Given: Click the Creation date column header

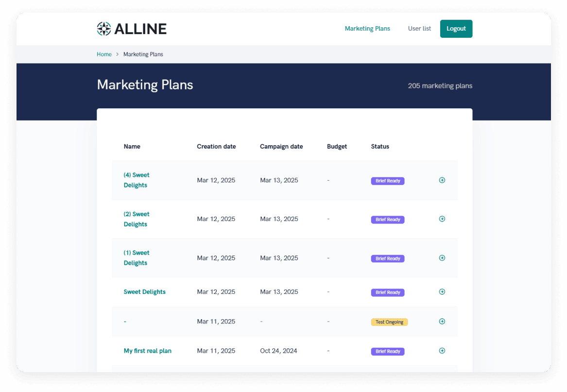Looking at the screenshot, I should coord(216,147).
